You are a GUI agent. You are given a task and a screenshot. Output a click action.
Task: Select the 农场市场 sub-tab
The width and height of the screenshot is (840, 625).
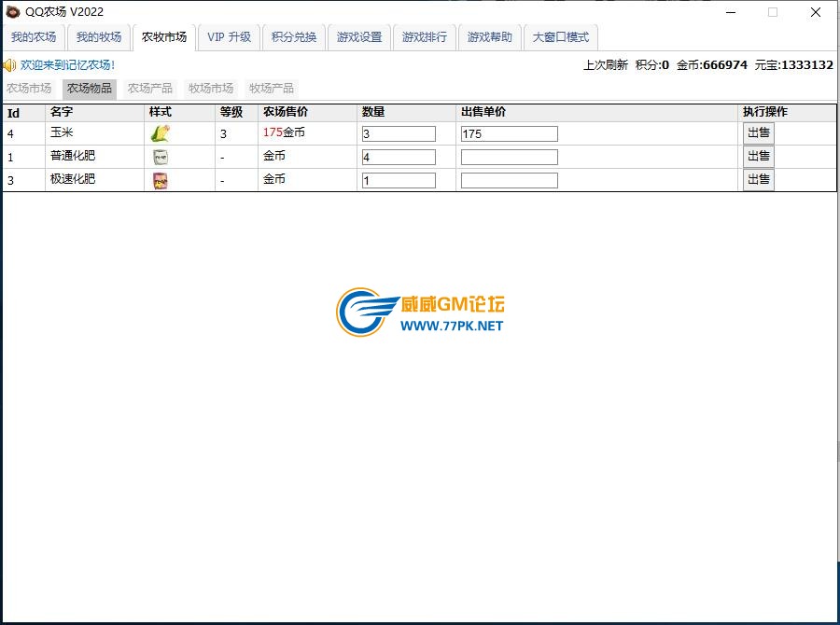pyautogui.click(x=29, y=89)
